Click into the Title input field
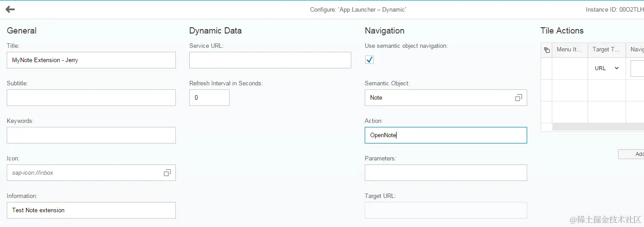The height and width of the screenshot is (227, 644). (x=91, y=60)
